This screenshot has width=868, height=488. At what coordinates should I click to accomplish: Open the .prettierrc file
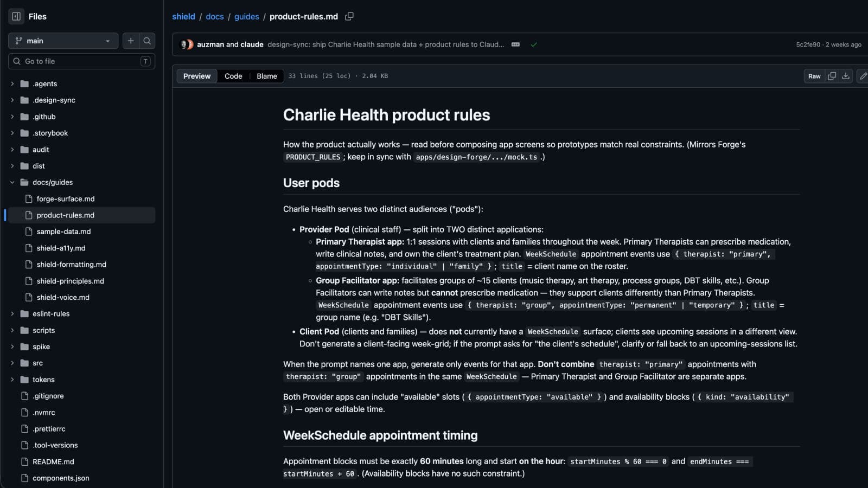pyautogui.click(x=49, y=429)
